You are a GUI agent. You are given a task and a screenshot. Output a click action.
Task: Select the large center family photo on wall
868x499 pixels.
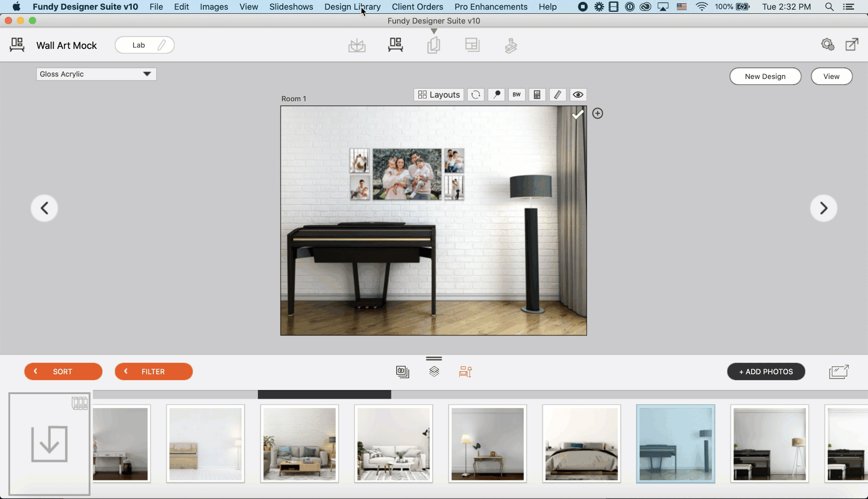(407, 174)
